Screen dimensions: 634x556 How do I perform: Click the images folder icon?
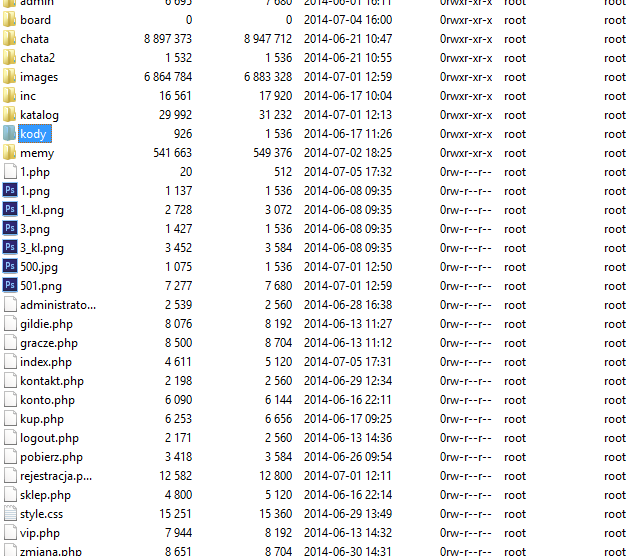tap(10, 77)
